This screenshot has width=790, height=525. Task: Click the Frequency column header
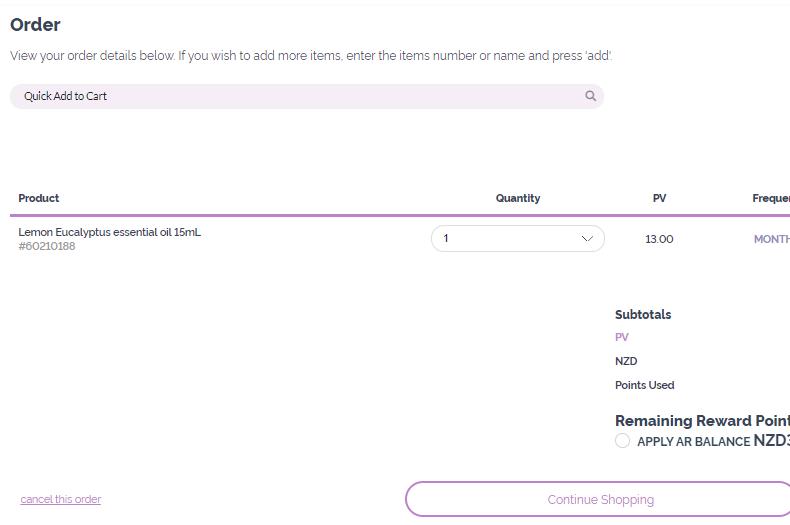(x=771, y=198)
